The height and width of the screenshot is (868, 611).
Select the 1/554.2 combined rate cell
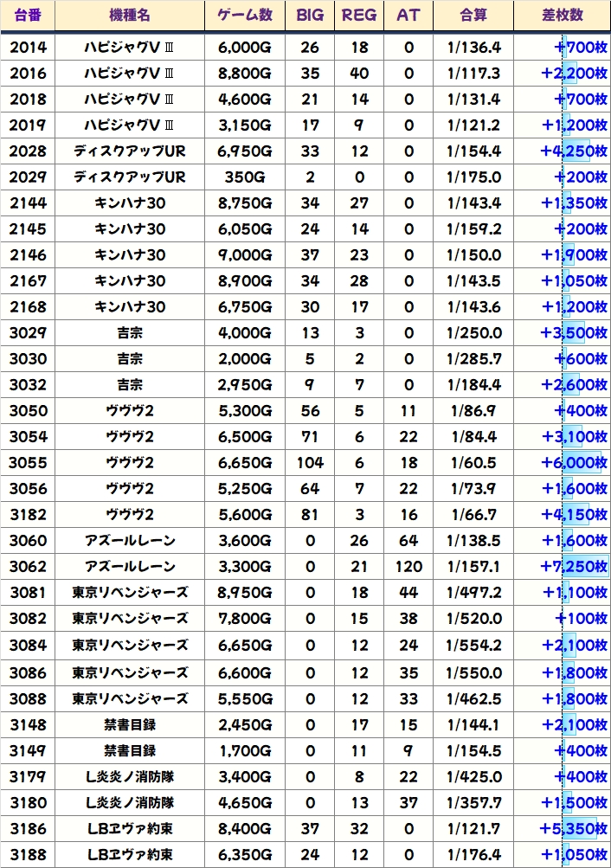[x=473, y=644]
